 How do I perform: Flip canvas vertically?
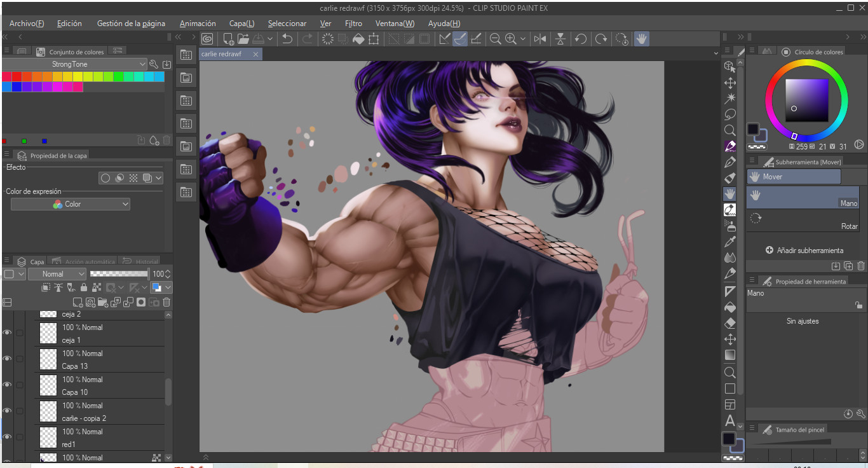tap(560, 39)
